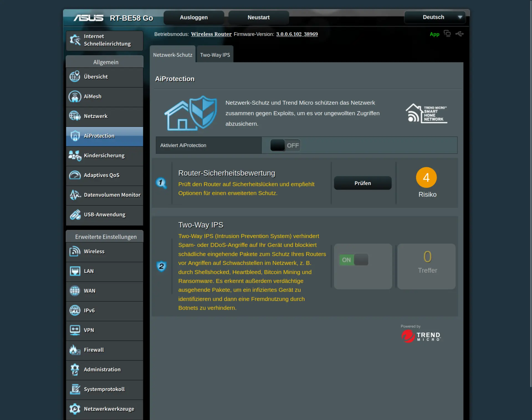
Task: Enable the Aktiviert AiProtection switch
Action: (285, 145)
